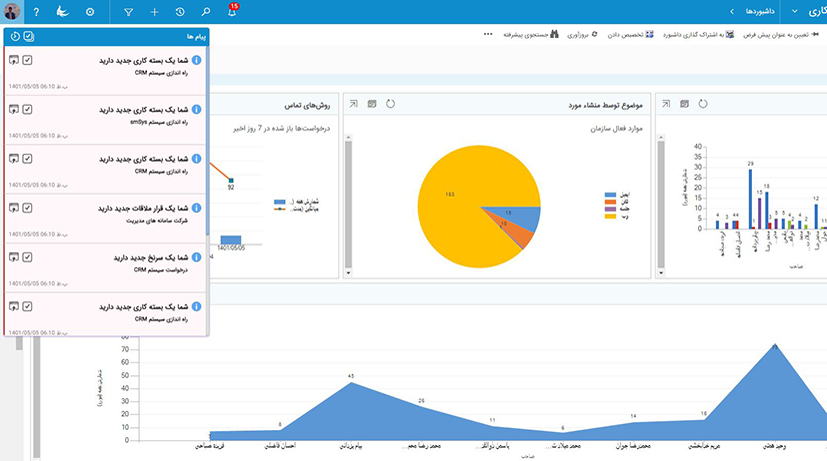This screenshot has height=461, width=827.
Task: Open the help question mark icon
Action: [x=36, y=12]
